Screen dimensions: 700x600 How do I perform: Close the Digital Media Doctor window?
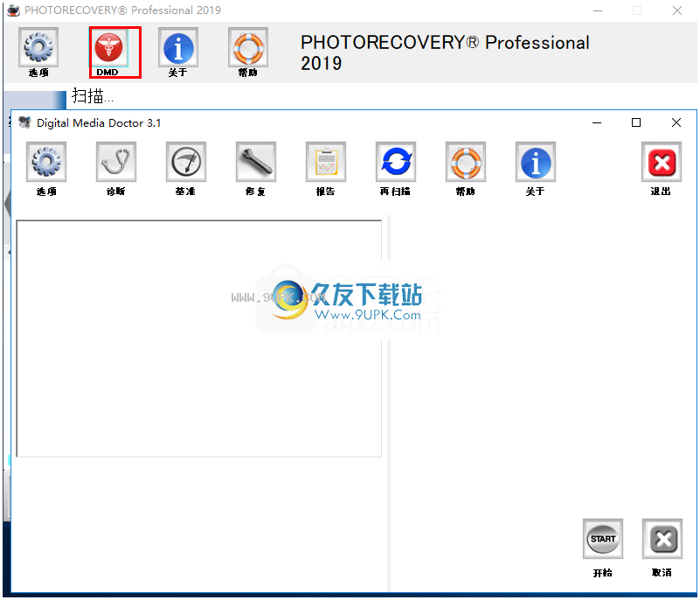676,122
